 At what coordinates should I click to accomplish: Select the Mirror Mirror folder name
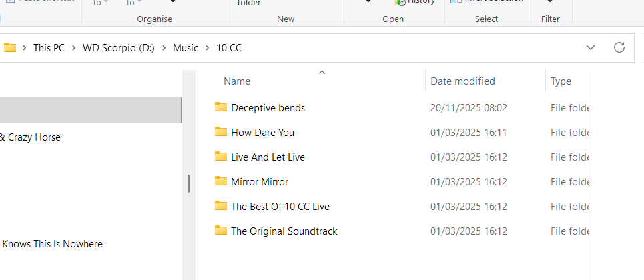point(260,182)
